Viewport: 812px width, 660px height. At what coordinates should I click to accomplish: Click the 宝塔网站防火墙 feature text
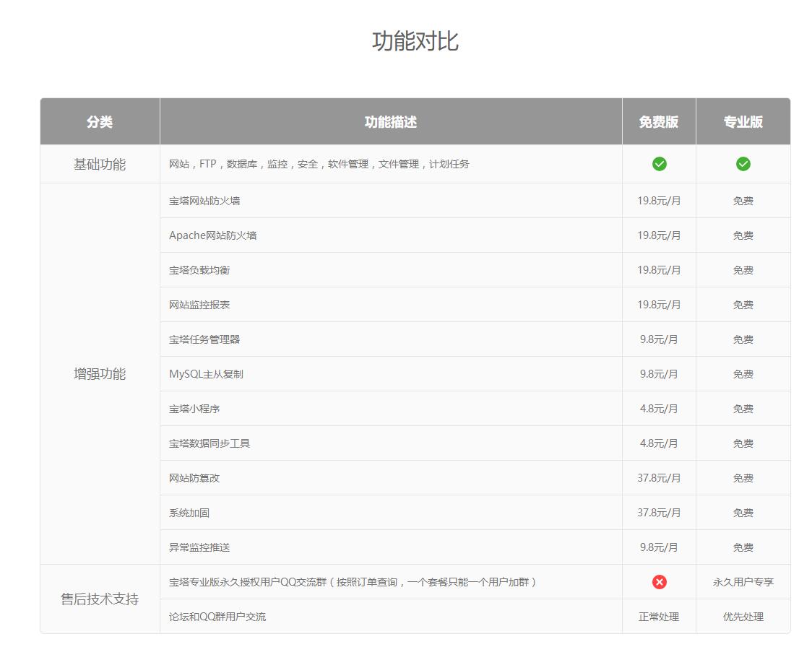click(204, 201)
